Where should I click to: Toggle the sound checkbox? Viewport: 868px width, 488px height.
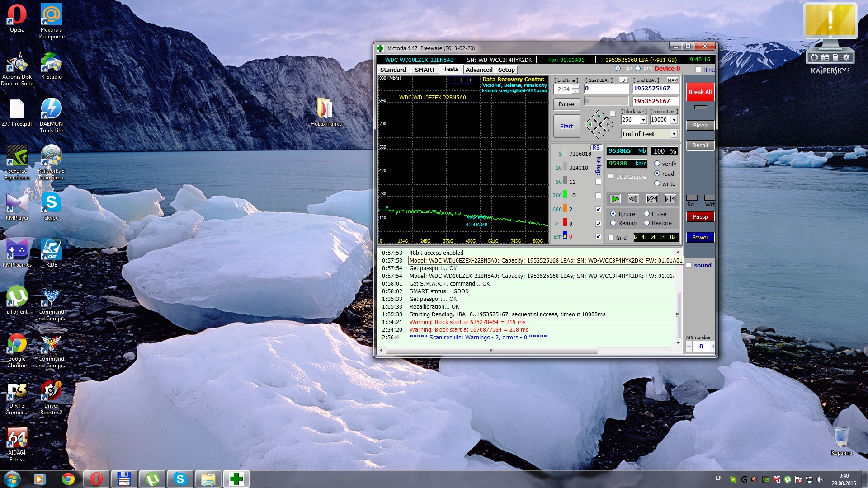[x=689, y=265]
